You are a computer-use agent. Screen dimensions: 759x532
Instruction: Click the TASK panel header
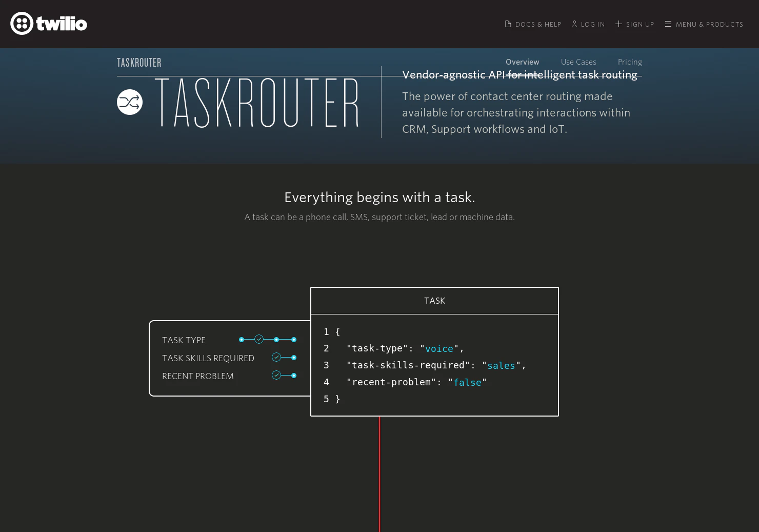pyautogui.click(x=434, y=301)
